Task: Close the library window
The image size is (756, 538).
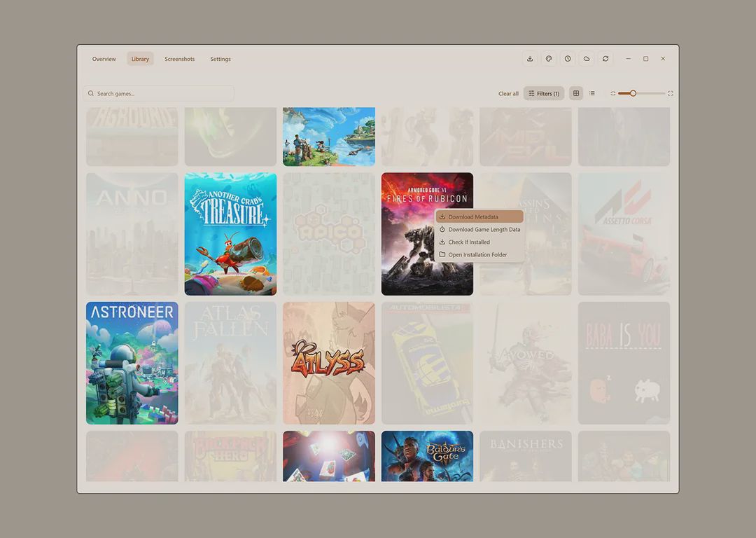Action: click(x=663, y=59)
